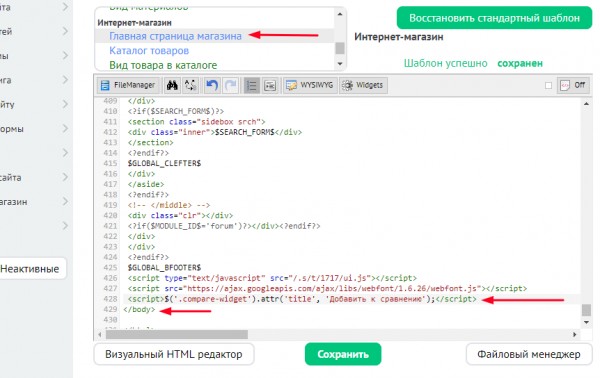Toggle line numbers in editor
600x378 pixels.
tap(251, 85)
